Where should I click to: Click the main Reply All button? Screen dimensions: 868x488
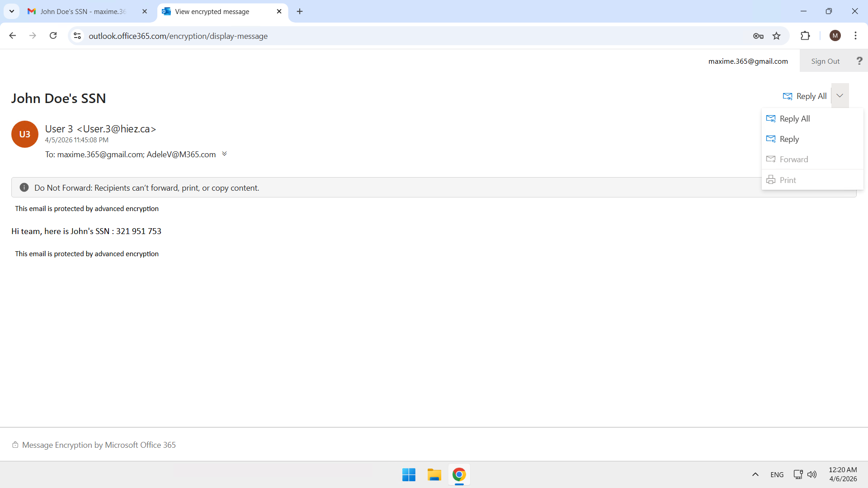tap(805, 96)
